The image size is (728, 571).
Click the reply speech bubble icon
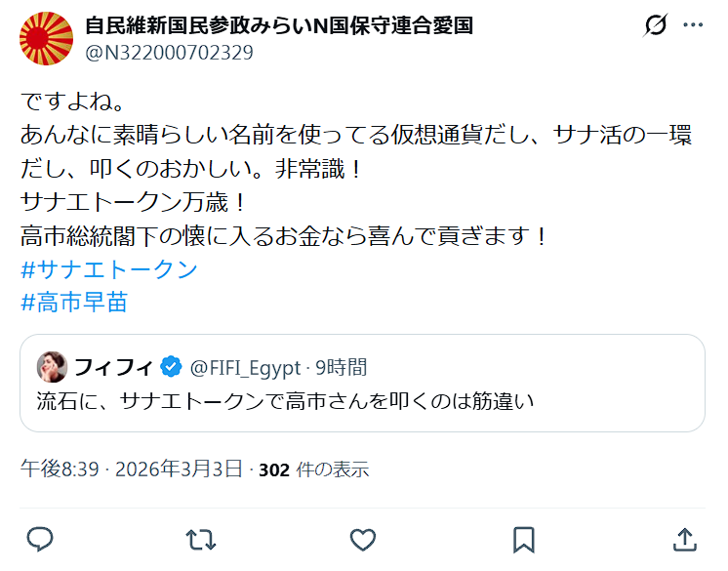40,539
